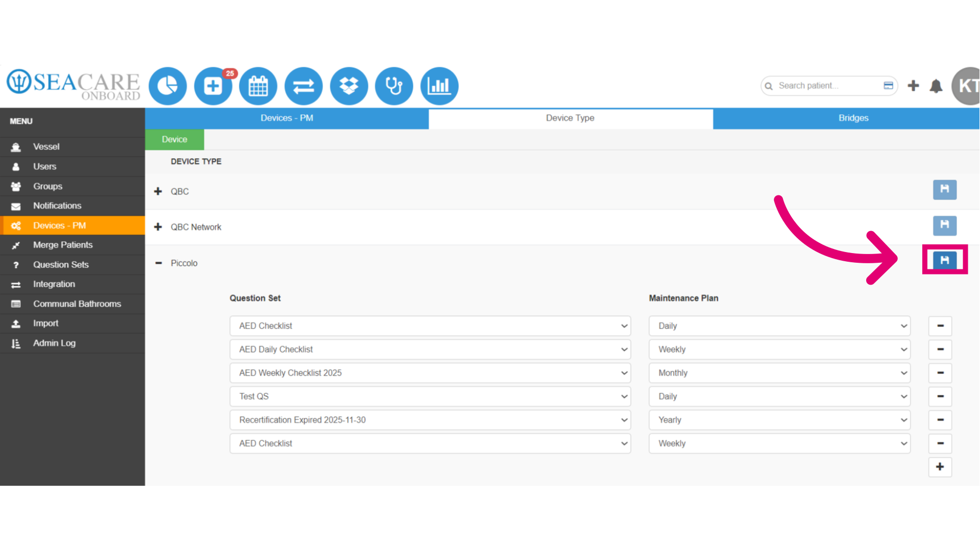Open Recertification Expired 2025-11-30 dropdown
The height and width of the screenshot is (551, 980).
pos(430,420)
